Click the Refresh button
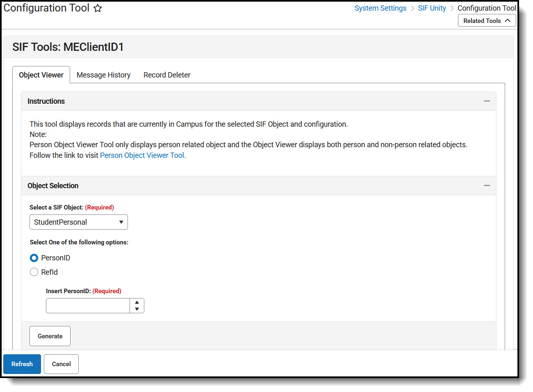This screenshot has height=392, width=533. pos(22,364)
